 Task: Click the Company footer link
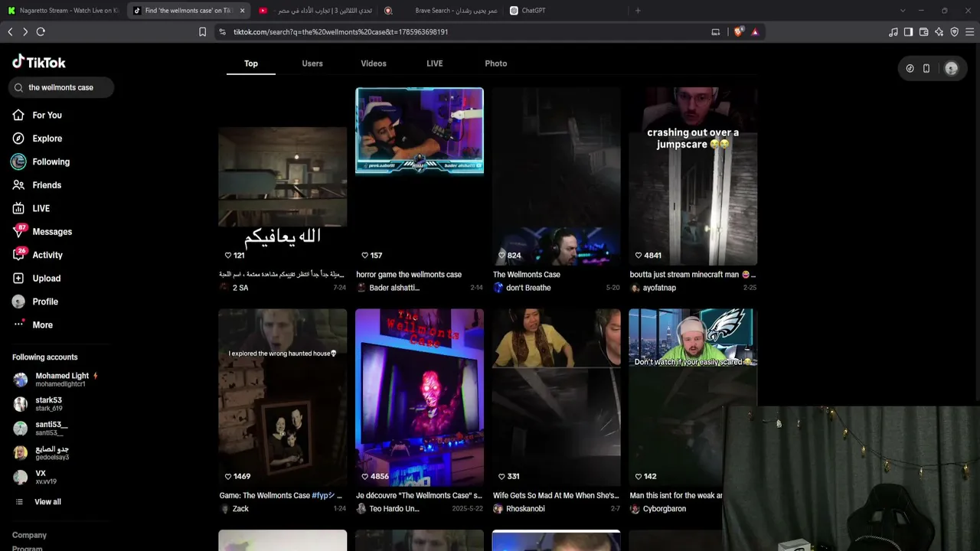[29, 535]
